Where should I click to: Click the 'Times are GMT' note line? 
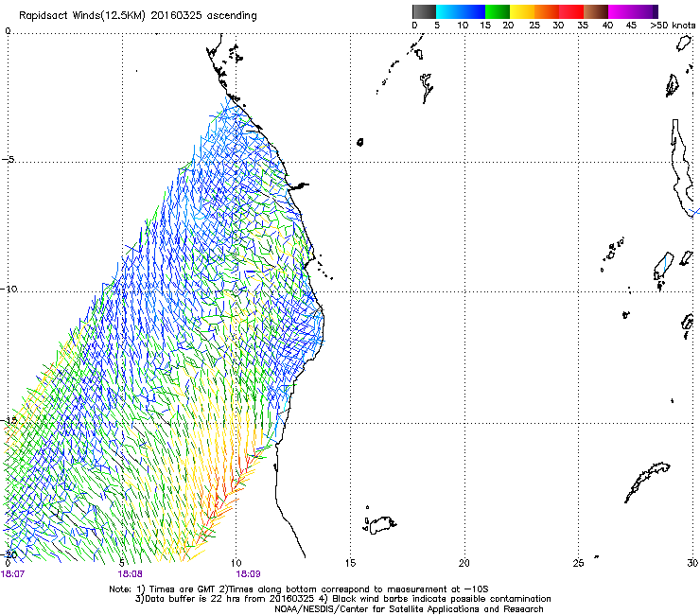click(x=299, y=589)
